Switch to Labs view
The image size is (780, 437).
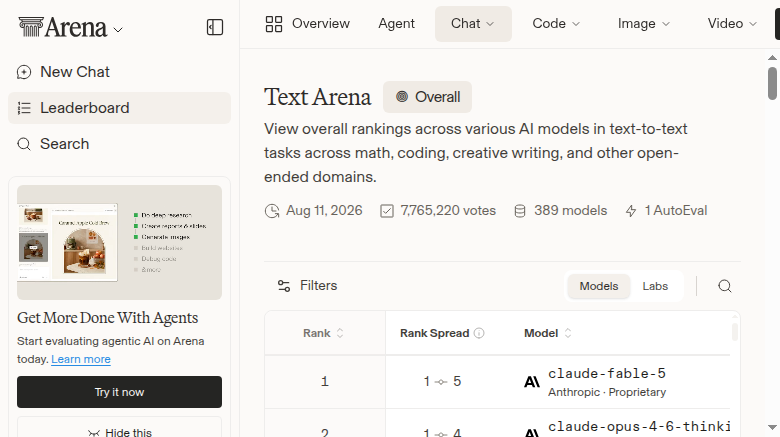point(655,286)
